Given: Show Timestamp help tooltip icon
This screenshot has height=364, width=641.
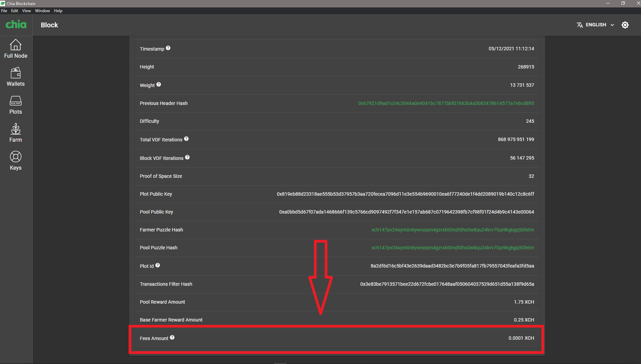Looking at the screenshot, I should coord(168,48).
